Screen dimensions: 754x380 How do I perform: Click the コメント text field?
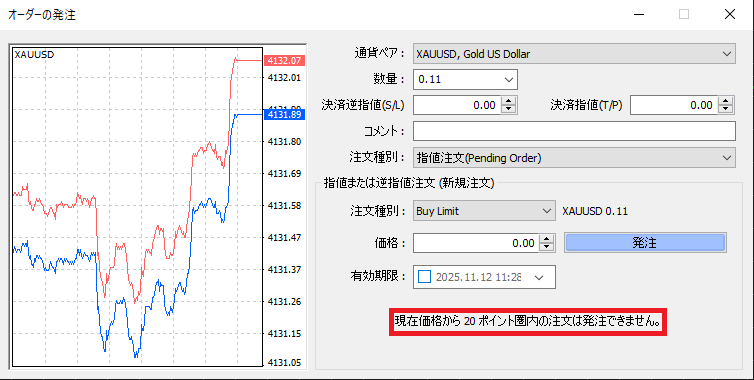[574, 131]
